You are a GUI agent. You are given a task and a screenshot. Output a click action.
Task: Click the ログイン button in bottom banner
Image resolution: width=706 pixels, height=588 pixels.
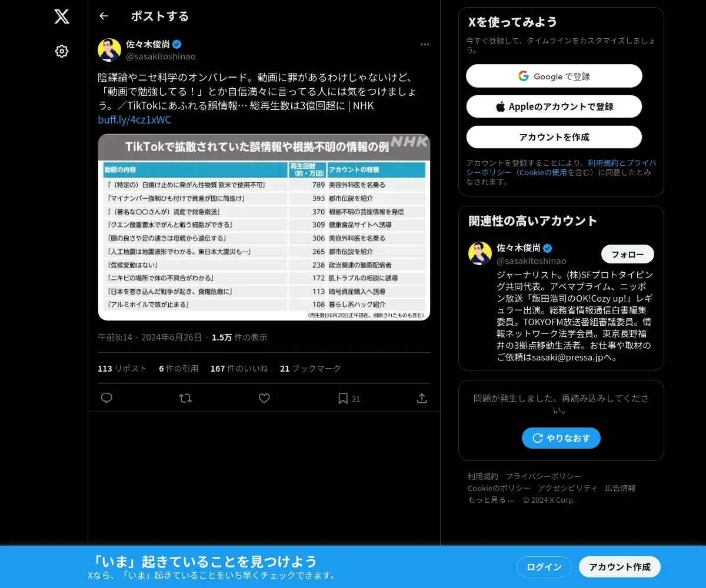(544, 567)
